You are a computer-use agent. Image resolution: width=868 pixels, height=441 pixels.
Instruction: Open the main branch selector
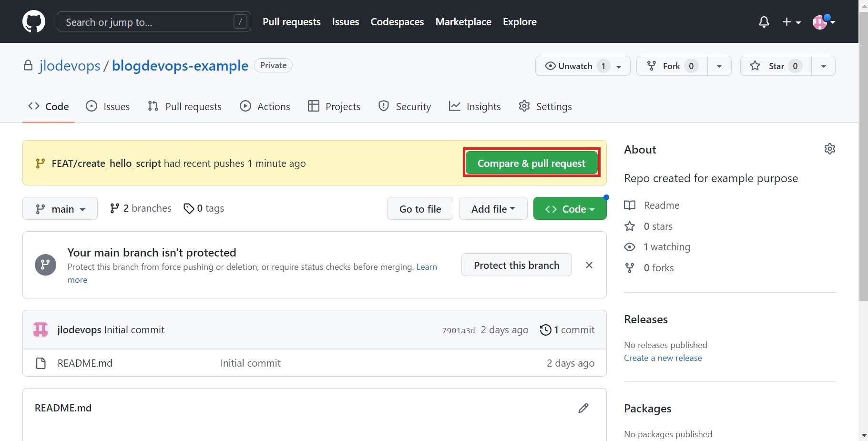tap(60, 209)
